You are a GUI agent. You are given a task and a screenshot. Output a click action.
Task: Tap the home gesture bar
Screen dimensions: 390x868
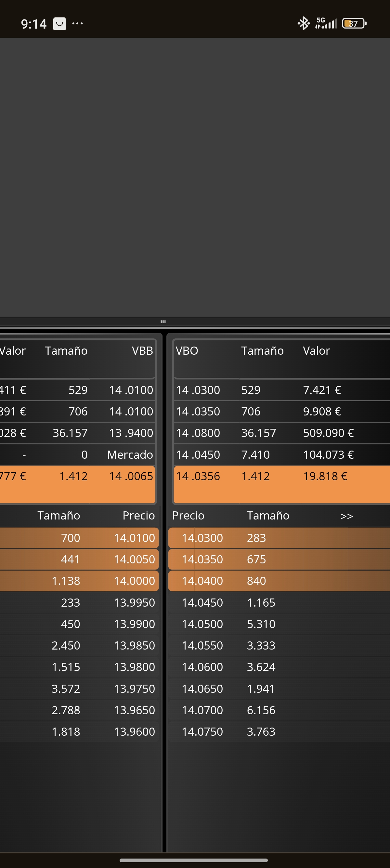coord(194,860)
